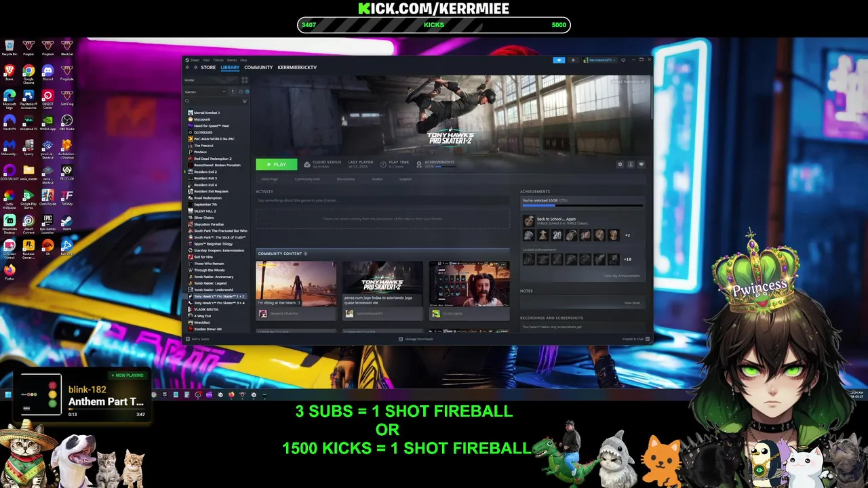Open the Community tab in Steam
This screenshot has width=868, height=488.
click(258, 67)
